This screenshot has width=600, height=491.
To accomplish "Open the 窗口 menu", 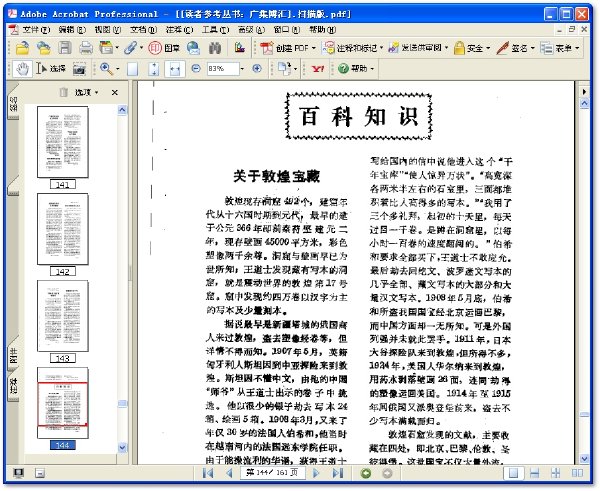I will [x=286, y=29].
